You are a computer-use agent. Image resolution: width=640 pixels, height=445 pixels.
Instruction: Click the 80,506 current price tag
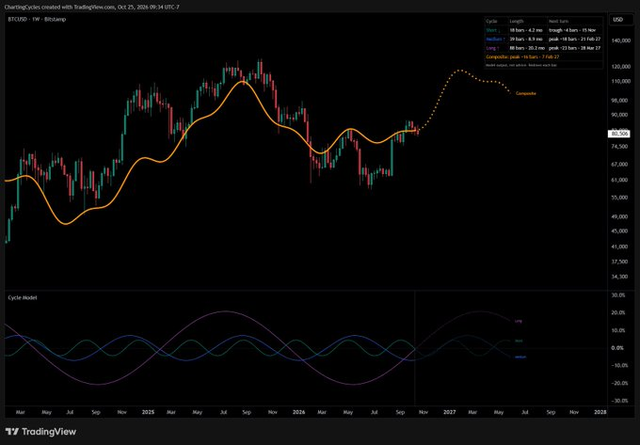click(x=619, y=134)
